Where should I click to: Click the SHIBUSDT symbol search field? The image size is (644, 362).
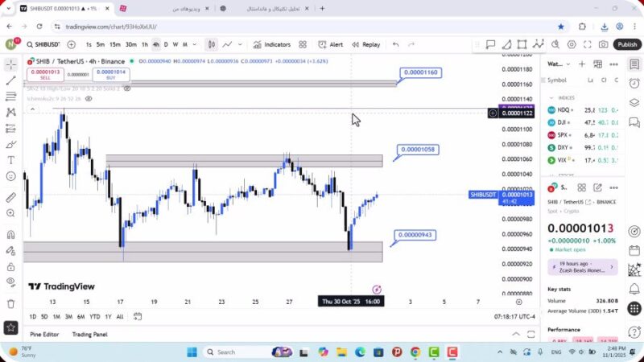(46, 44)
